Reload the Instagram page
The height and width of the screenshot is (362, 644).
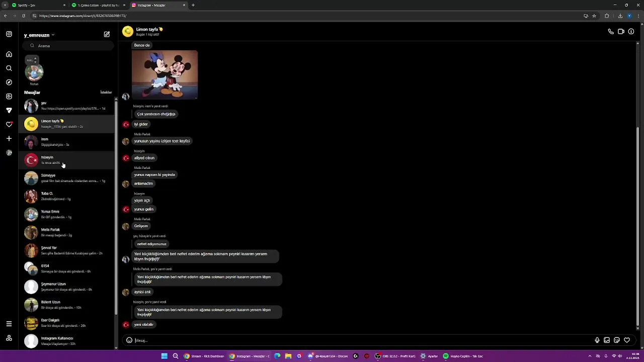(24, 16)
